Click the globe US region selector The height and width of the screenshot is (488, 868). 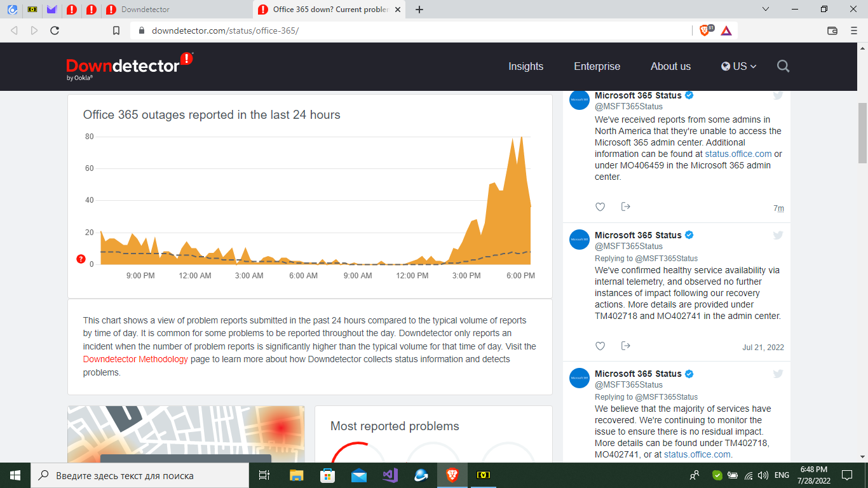point(738,66)
